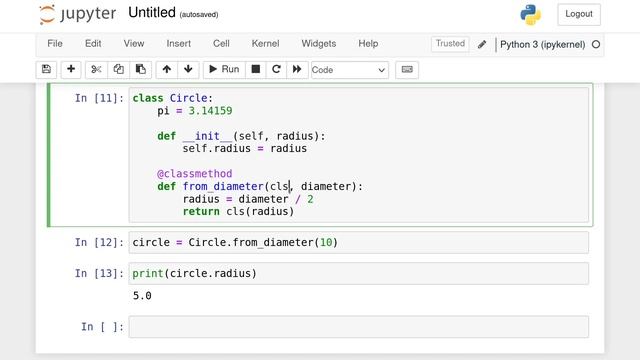This screenshot has height=360, width=640.
Task: Copy selected cells icon
Action: [x=118, y=69]
